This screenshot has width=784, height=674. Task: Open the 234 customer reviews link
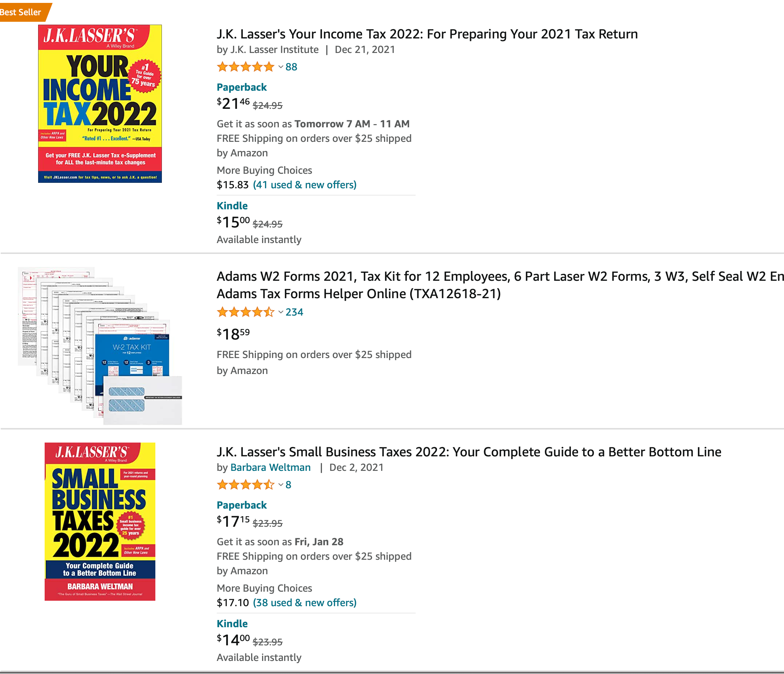pyautogui.click(x=294, y=312)
